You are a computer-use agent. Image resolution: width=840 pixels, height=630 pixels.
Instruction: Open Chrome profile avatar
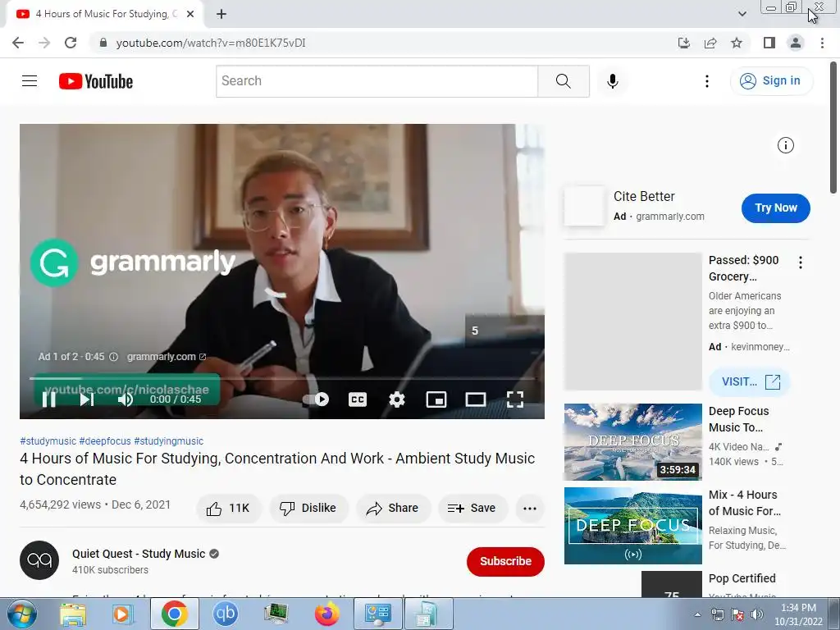tap(796, 43)
